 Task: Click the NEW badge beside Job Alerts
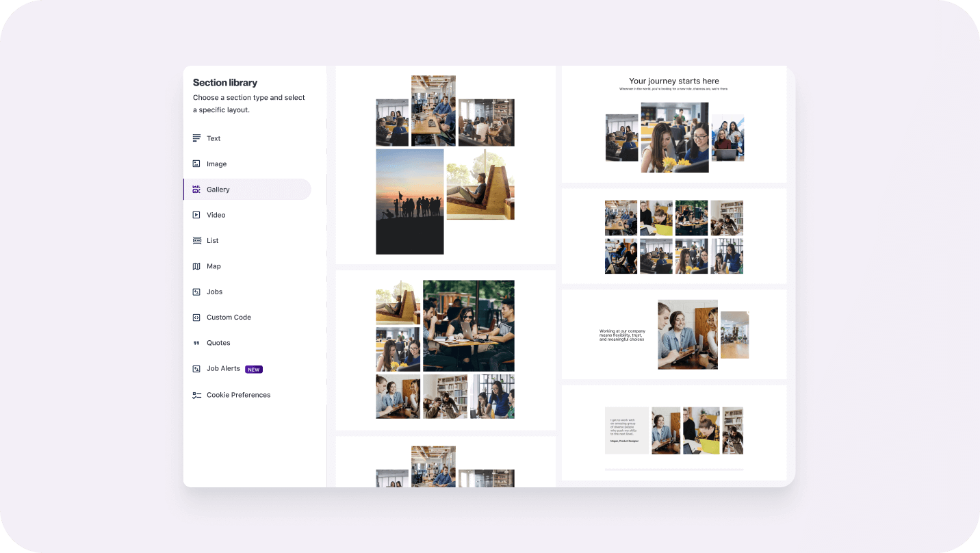click(254, 369)
